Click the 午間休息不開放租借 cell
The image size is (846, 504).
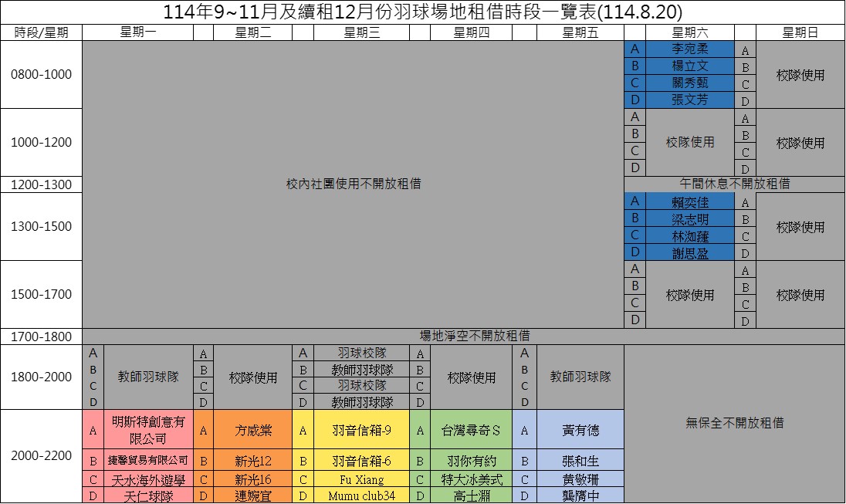tap(734, 184)
